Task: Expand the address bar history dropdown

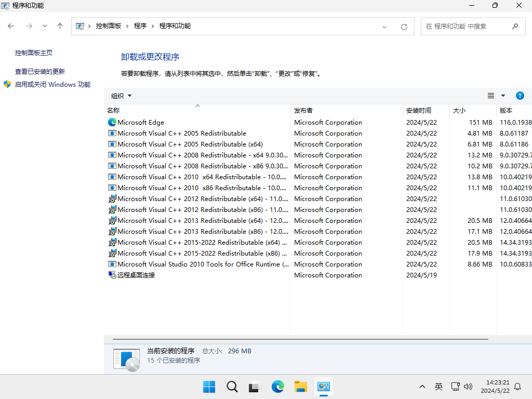Action: (x=384, y=26)
